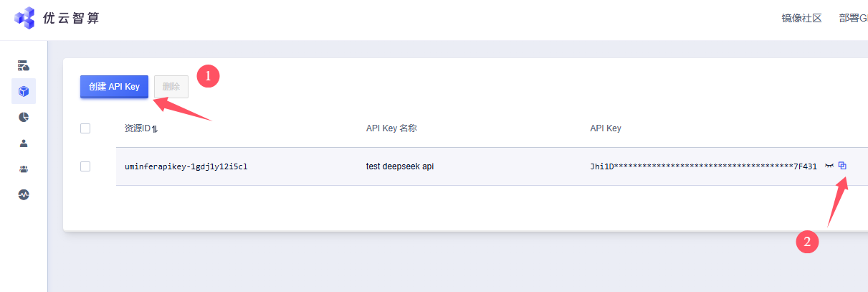Open the pie chart sidebar icon
This screenshot has width=868, height=292.
[x=24, y=117]
